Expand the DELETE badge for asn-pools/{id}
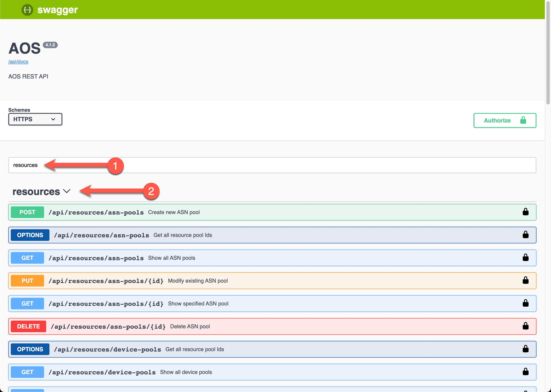Viewport: 551px width, 392px height. coord(28,326)
